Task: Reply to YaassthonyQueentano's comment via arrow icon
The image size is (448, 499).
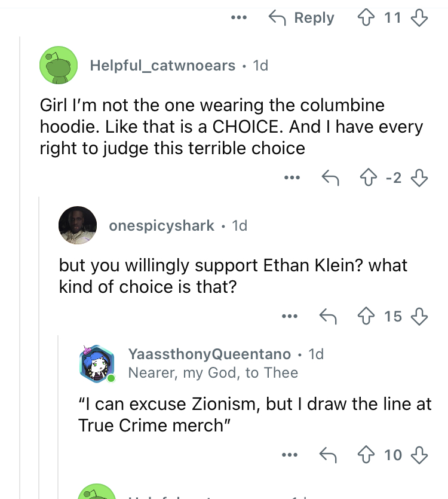Action: coord(328,455)
